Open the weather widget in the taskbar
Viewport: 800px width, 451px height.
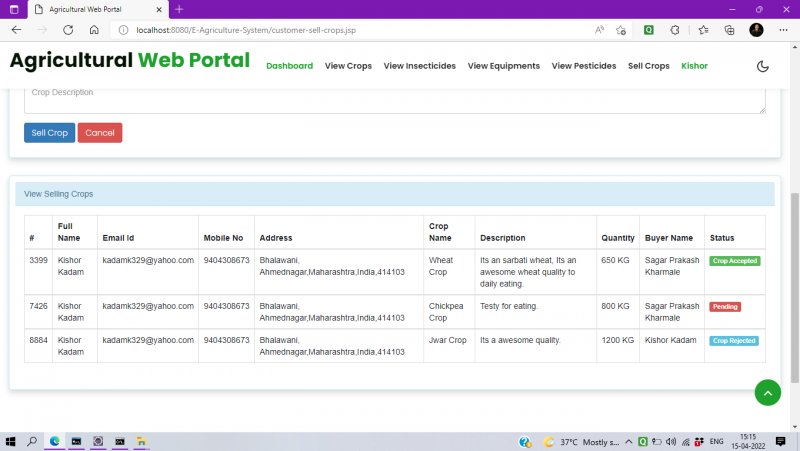point(581,442)
